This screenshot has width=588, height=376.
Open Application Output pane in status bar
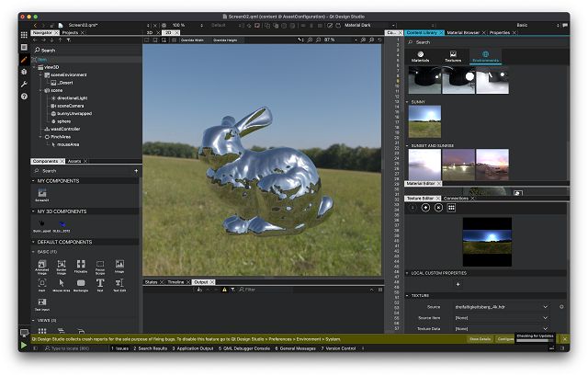tap(194, 349)
